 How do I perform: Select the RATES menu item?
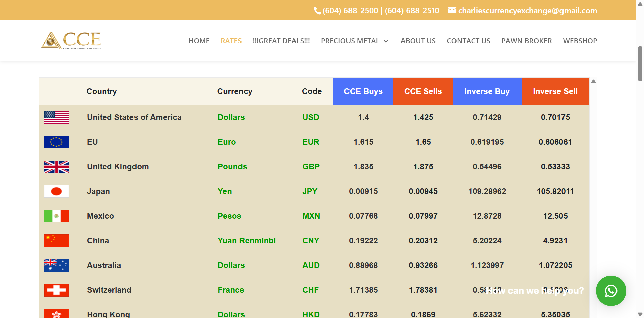(231, 41)
